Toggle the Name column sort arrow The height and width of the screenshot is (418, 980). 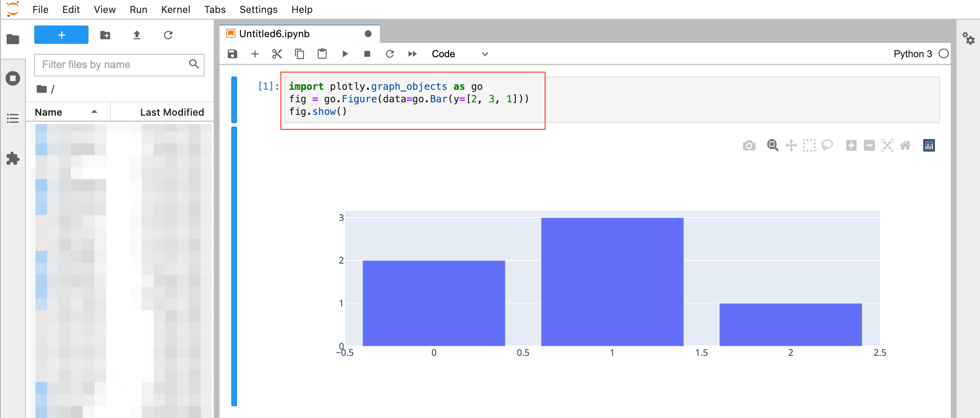point(93,112)
